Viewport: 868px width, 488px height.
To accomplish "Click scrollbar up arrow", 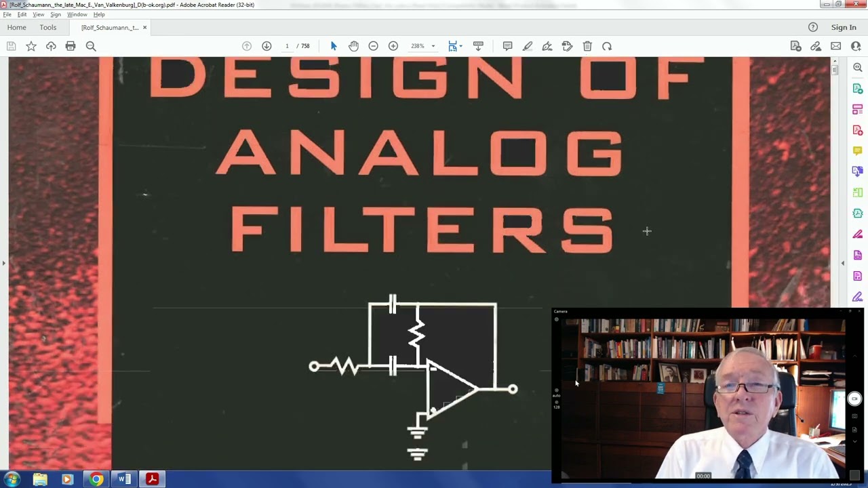I will coord(835,61).
